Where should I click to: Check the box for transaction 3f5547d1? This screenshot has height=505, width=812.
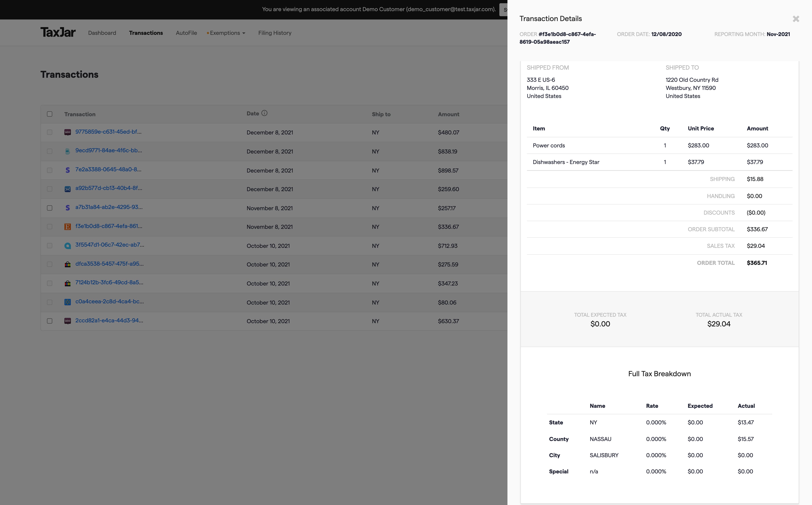(x=49, y=246)
